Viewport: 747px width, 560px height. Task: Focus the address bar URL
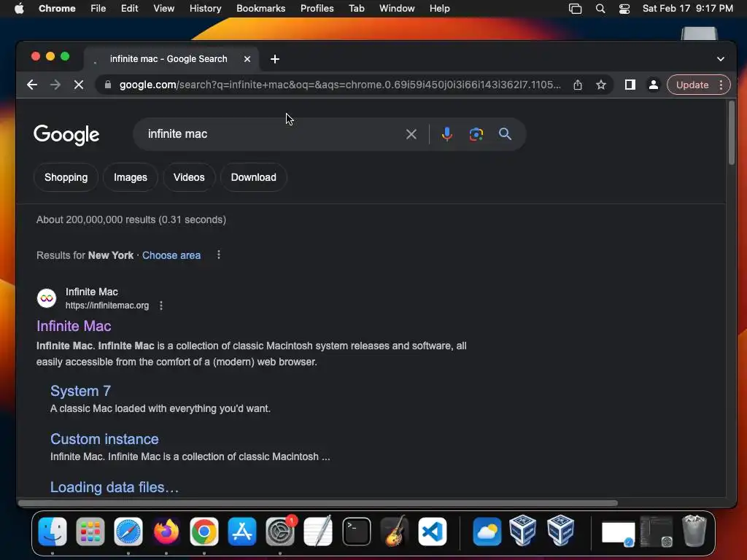(x=340, y=85)
